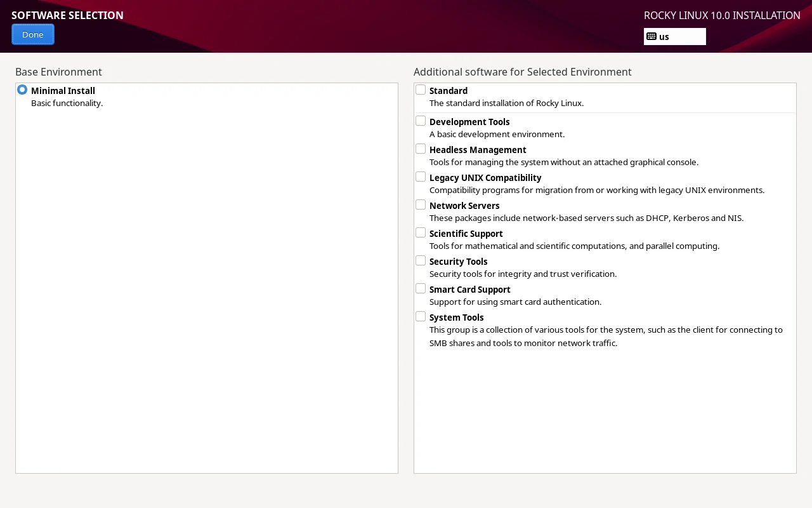The width and height of the screenshot is (812, 508).
Task: Click the description about attached graphical console
Action: 564,162
